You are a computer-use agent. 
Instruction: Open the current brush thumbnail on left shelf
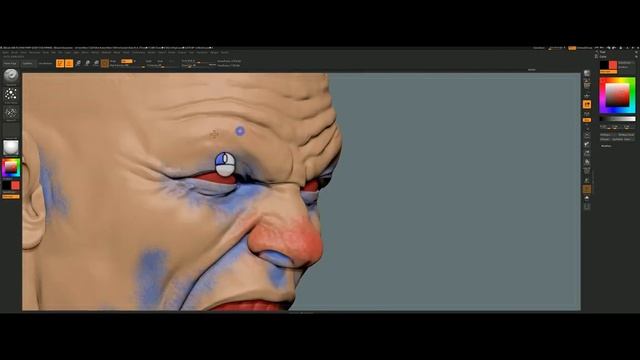point(11,76)
